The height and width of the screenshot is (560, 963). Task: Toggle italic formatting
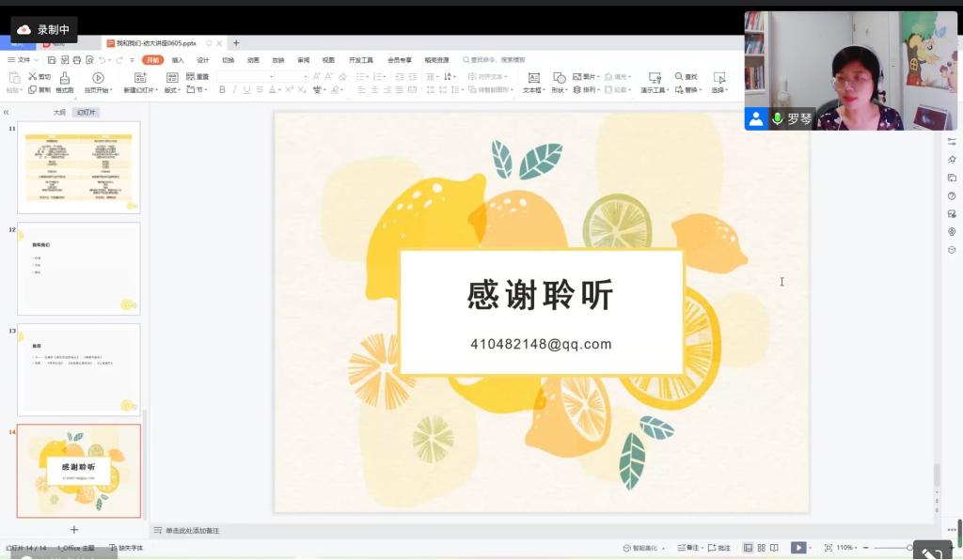click(234, 89)
